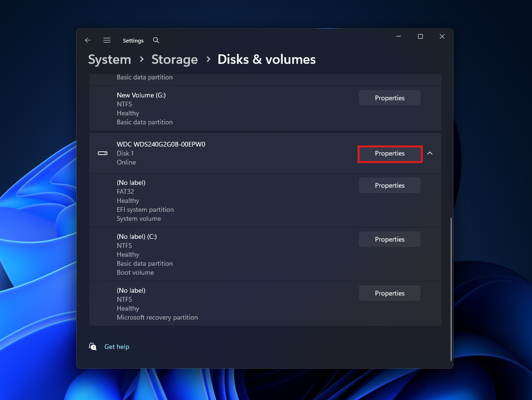The width and height of the screenshot is (532, 400).
Task: Select the New Volume (G:) entry
Action: click(x=141, y=95)
